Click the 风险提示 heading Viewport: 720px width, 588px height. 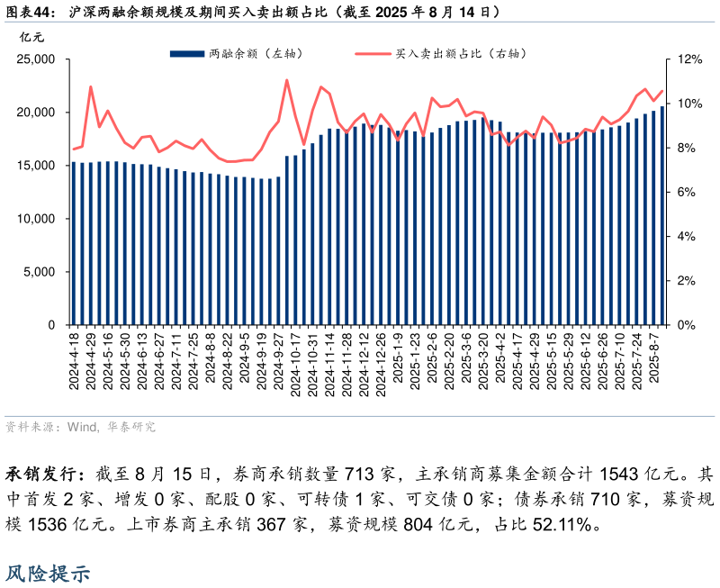pos(48,574)
